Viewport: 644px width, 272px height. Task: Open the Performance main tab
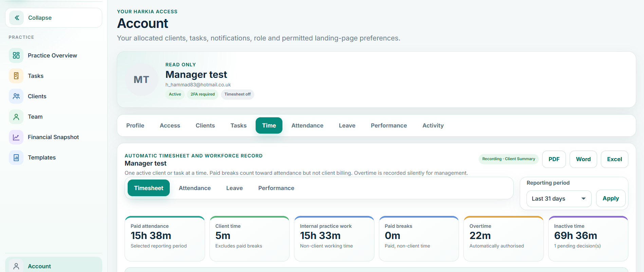pyautogui.click(x=389, y=125)
